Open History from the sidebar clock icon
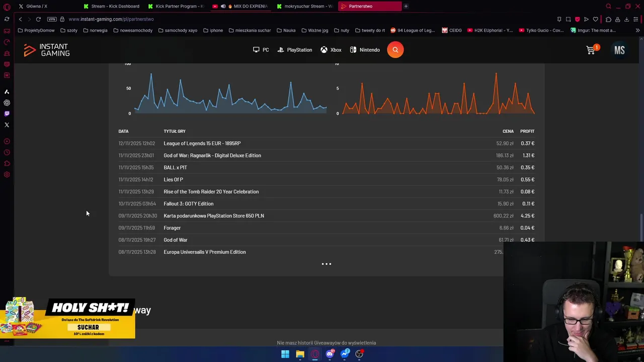Screen dimensions: 644x362 (x=7, y=152)
